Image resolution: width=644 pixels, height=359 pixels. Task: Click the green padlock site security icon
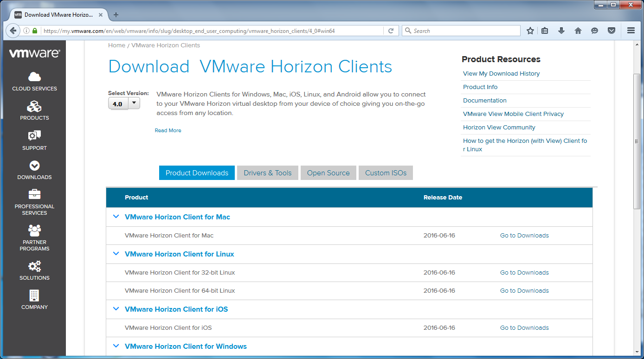(35, 31)
